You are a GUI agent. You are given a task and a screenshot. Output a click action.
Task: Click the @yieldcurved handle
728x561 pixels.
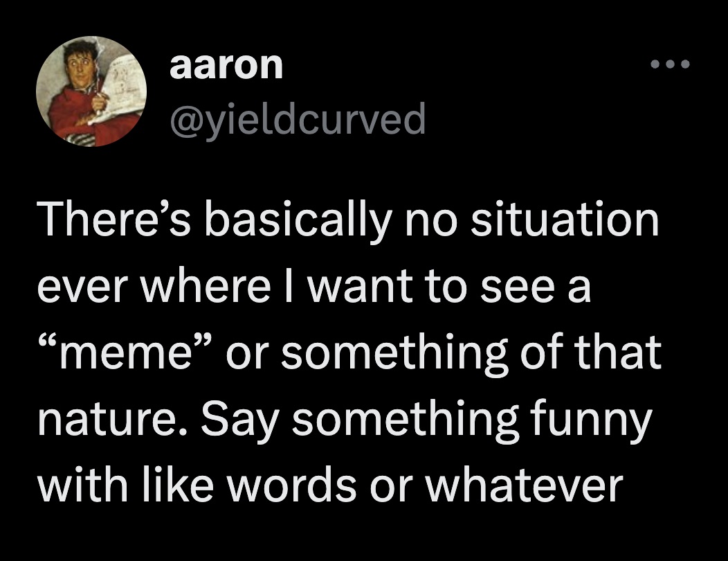[x=298, y=118]
